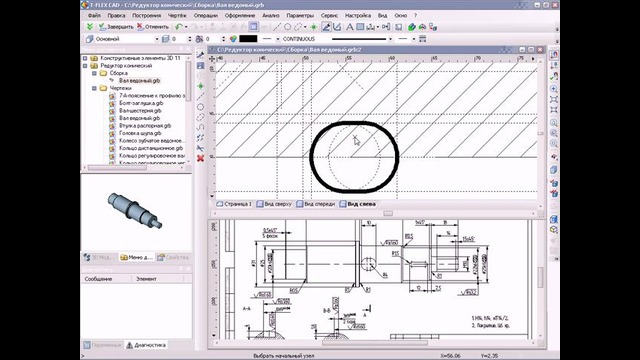640x360 pixels.
Task: Click the magnet snap icon on right toolbar
Action: pos(554,54)
